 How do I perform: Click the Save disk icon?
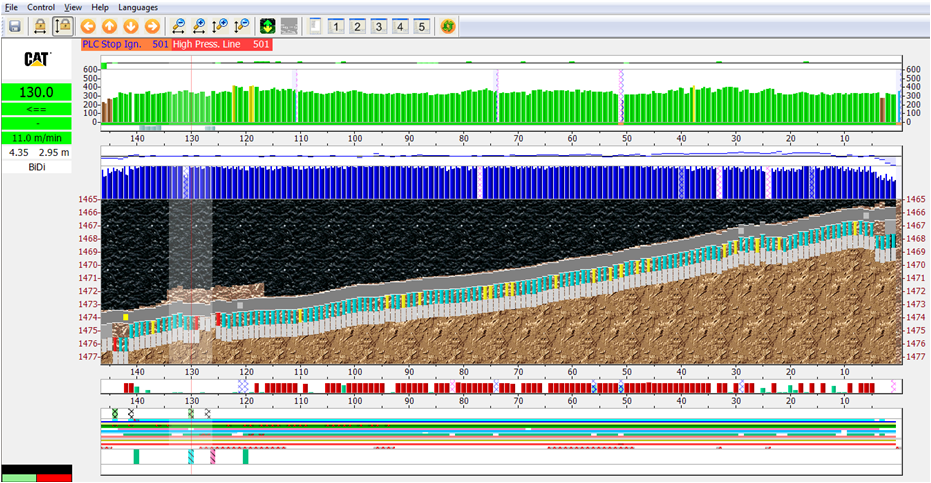[15, 26]
